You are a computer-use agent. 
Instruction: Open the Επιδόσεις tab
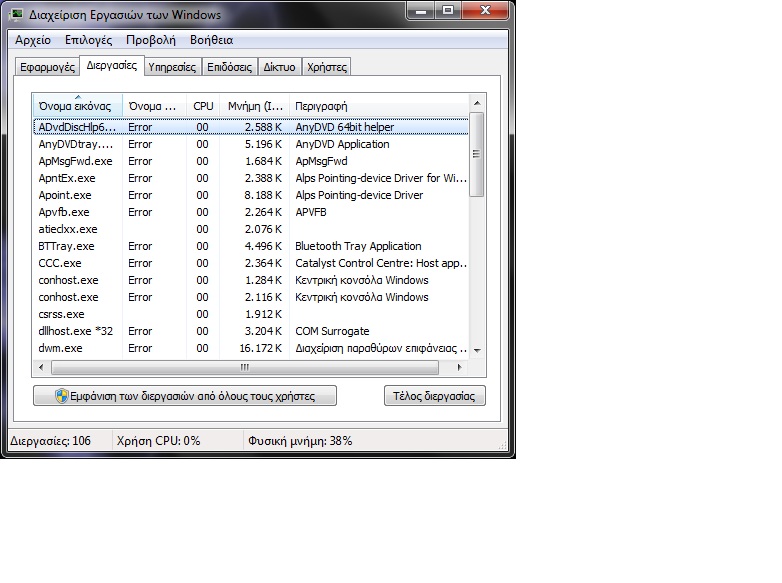point(229,67)
